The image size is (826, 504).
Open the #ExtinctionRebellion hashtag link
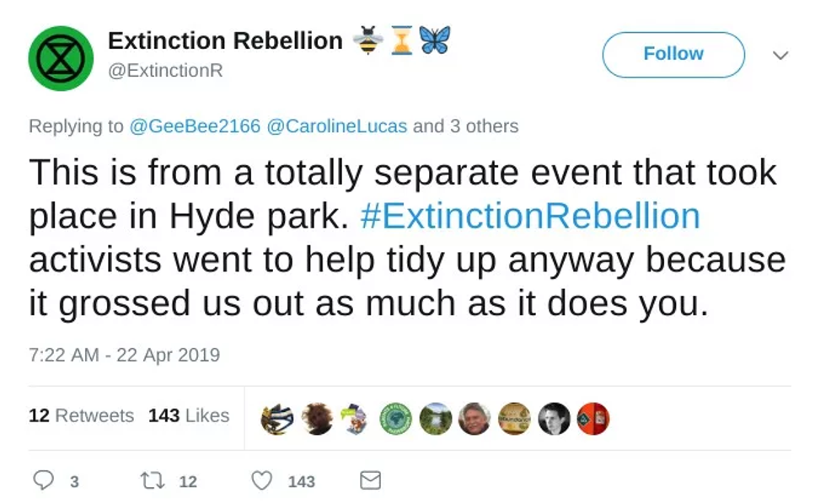tap(530, 216)
